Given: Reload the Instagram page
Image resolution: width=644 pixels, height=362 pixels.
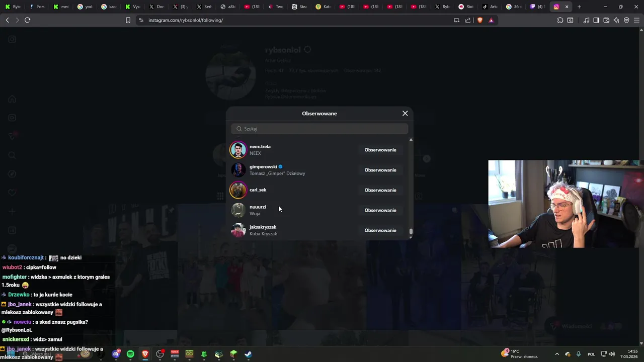Looking at the screenshot, I should [28, 20].
